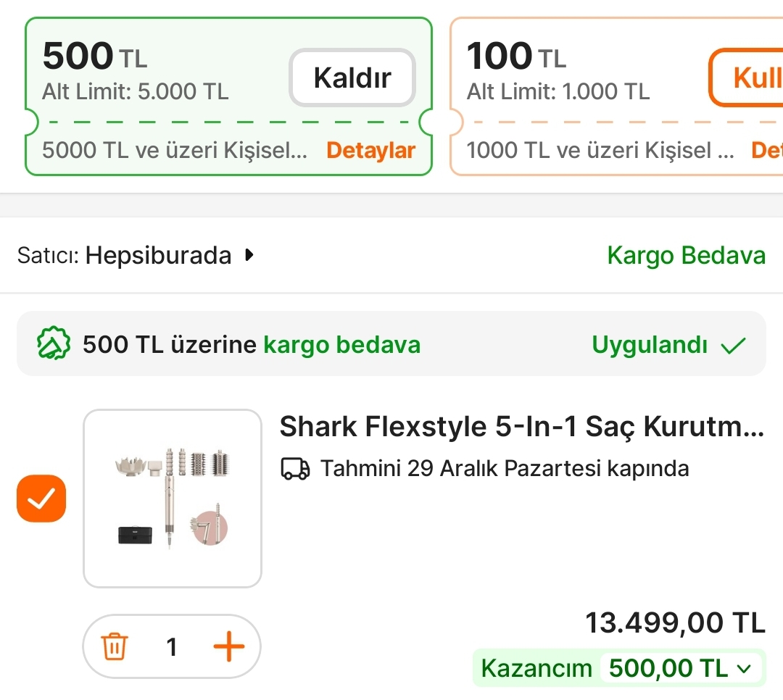Select the quantity value field showing 1
Viewport: 783px width, 700px height.
(x=172, y=646)
